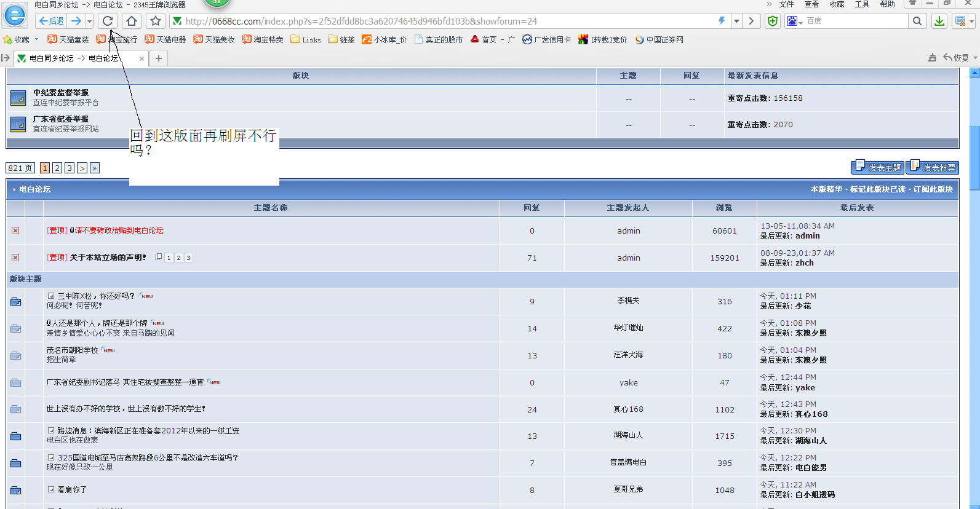Click the lightning speed mode icon
Image resolution: width=980 pixels, height=509 pixels.
(722, 21)
